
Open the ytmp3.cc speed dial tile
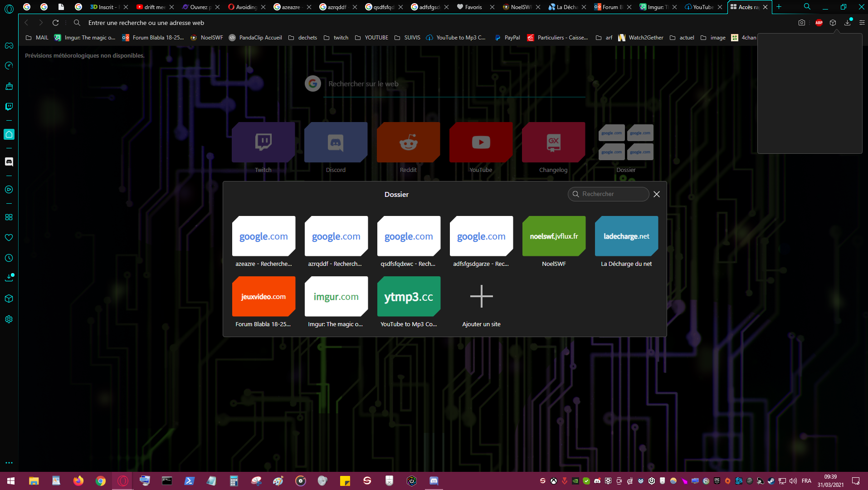[409, 297]
